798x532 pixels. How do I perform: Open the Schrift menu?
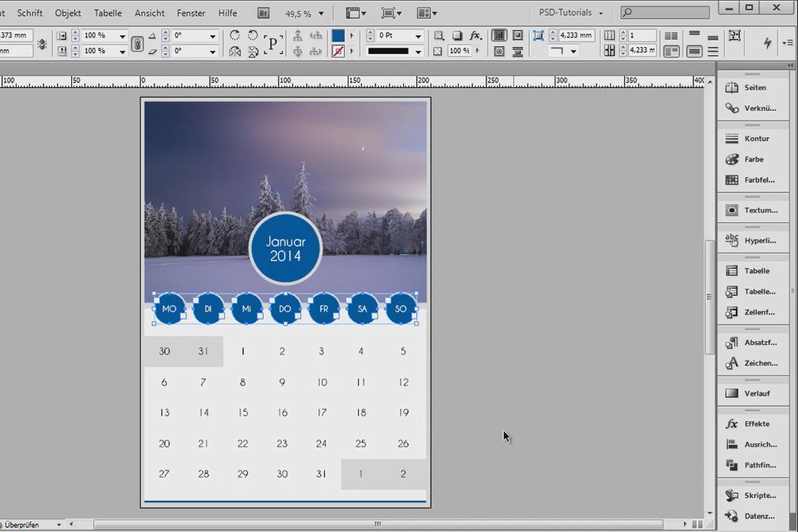pyautogui.click(x=30, y=13)
